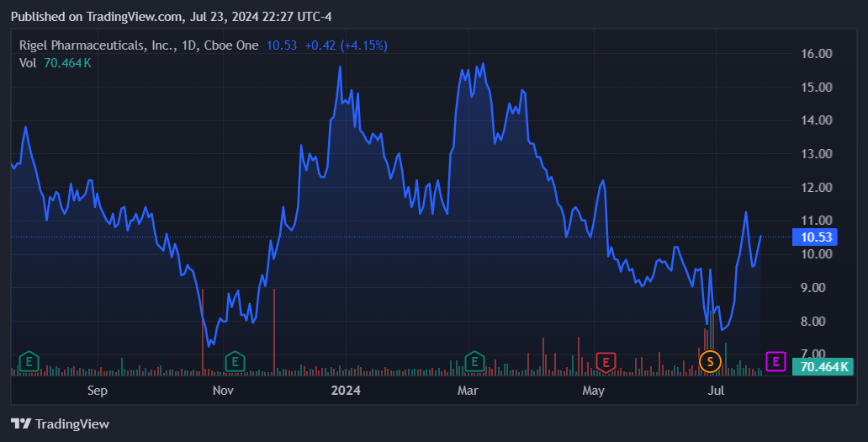The height and width of the screenshot is (442, 868).
Task: Click the Published on TradingView.com header text
Action: (x=172, y=17)
